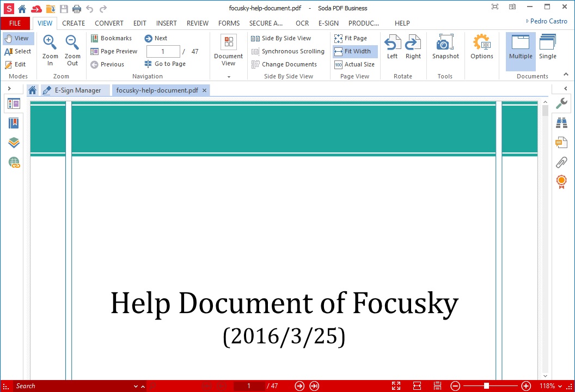Click the Zoom Out magnifier

point(72,51)
